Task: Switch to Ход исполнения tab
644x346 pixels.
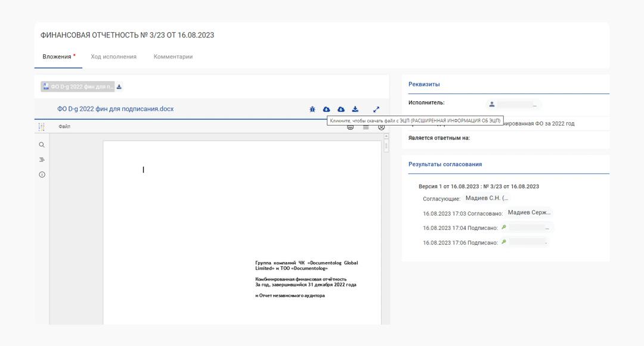Action: tap(113, 57)
